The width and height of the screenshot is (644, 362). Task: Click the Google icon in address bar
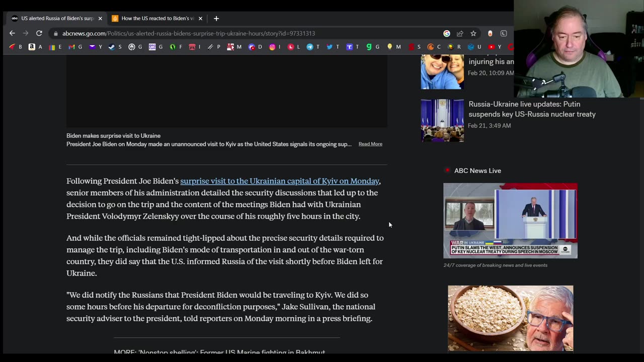pos(447,33)
